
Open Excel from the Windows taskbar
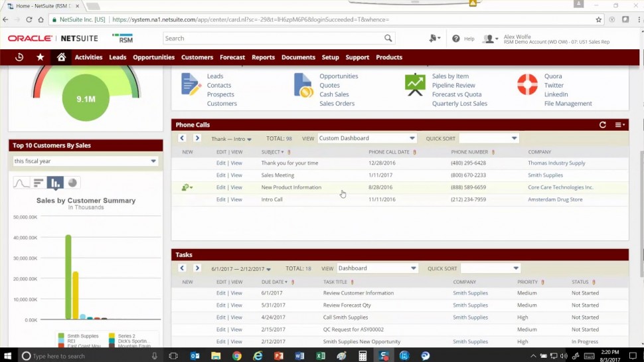(320, 356)
